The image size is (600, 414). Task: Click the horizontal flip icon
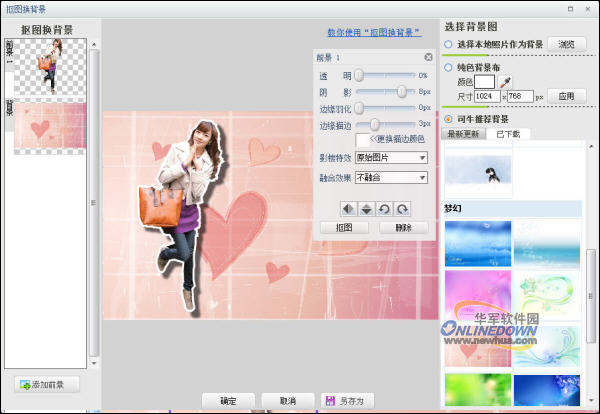tap(348, 208)
